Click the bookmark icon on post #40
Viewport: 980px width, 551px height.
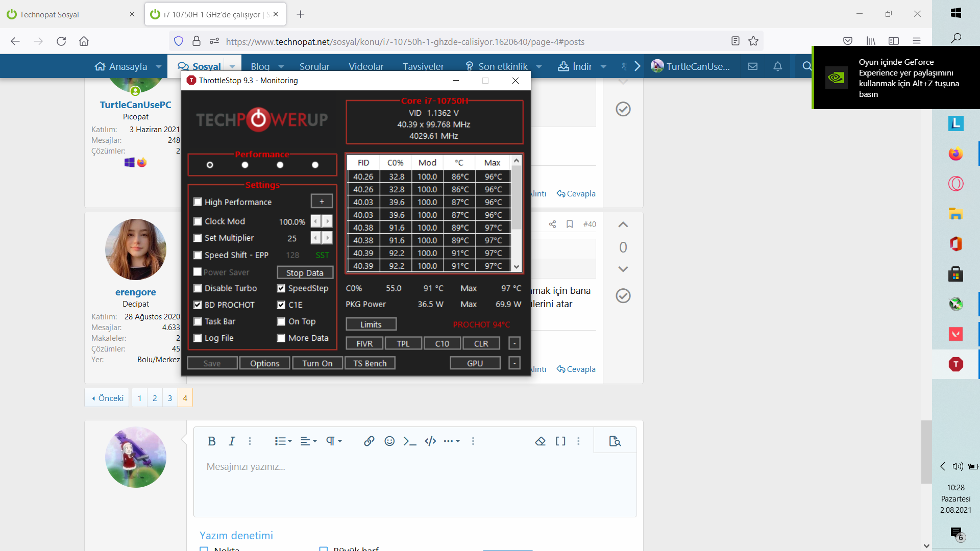point(570,224)
